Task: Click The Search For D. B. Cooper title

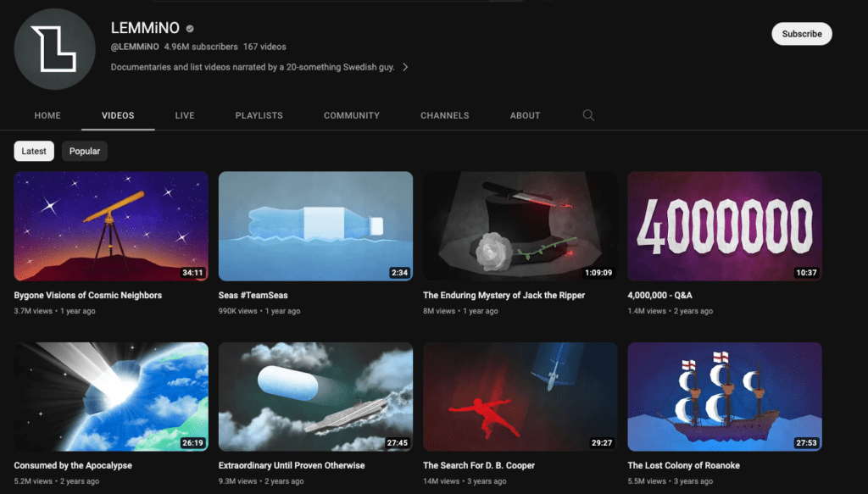Action: [x=479, y=466]
